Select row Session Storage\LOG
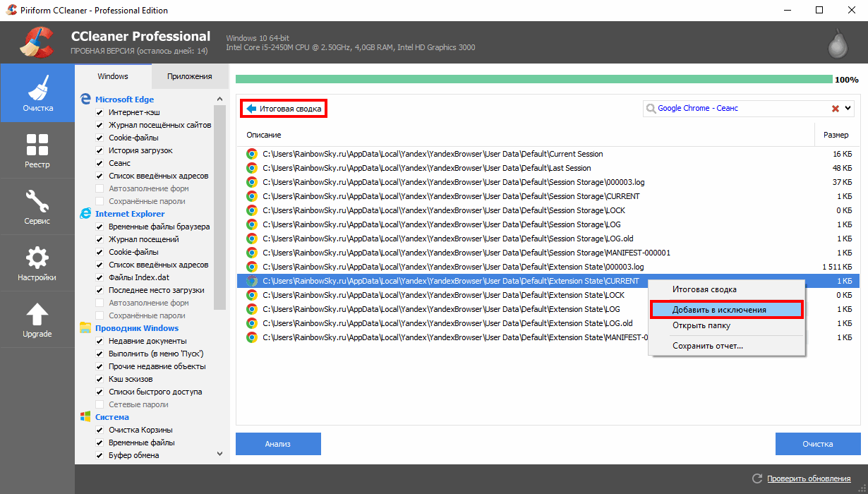 point(548,224)
